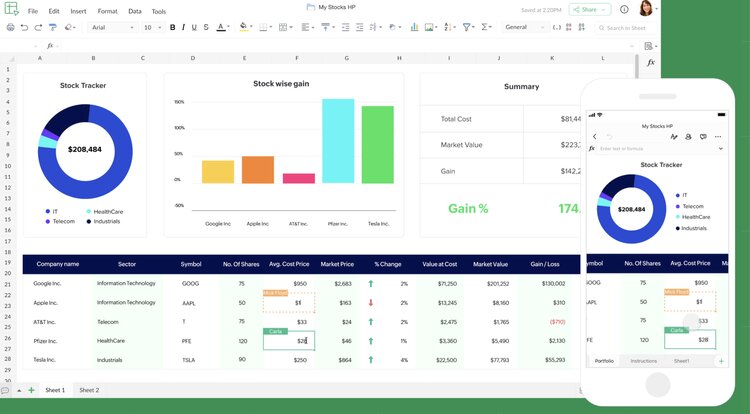The width and height of the screenshot is (750, 414).
Task: Toggle italic formatting
Action: coord(183,28)
